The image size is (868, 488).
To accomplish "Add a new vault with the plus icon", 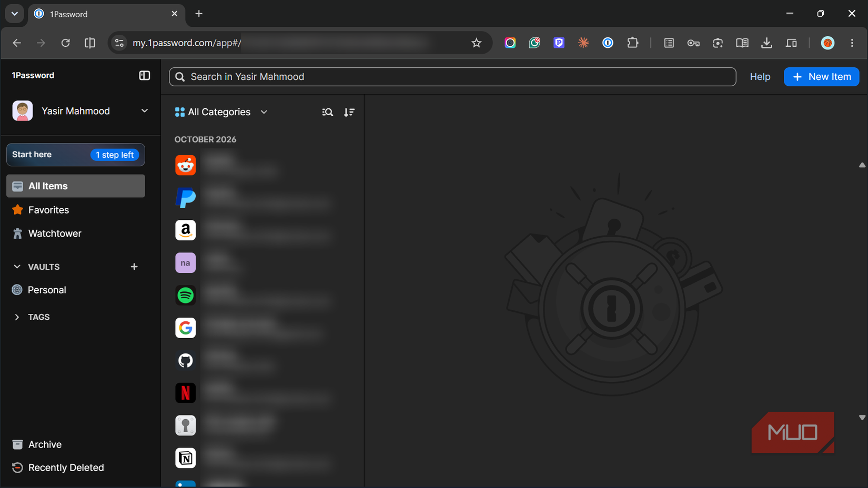I will (x=134, y=267).
